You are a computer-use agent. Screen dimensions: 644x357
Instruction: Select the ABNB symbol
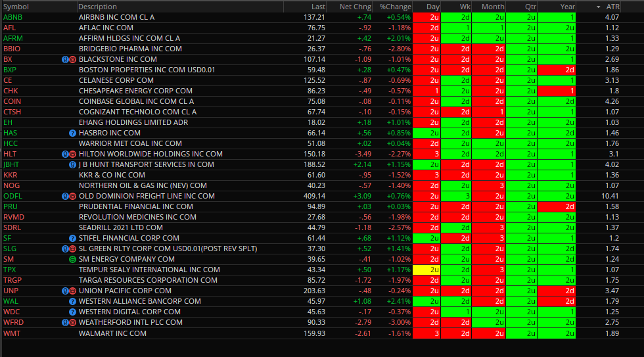[x=12, y=17]
